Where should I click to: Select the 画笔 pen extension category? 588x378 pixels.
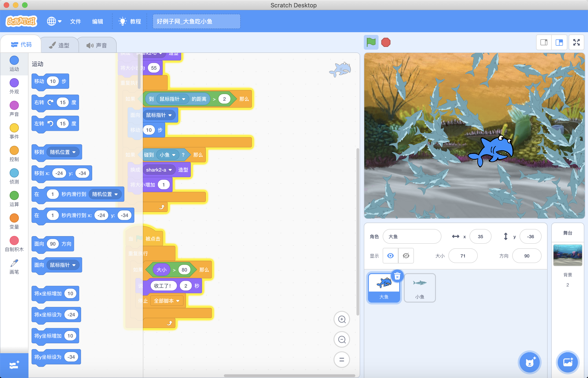14,267
